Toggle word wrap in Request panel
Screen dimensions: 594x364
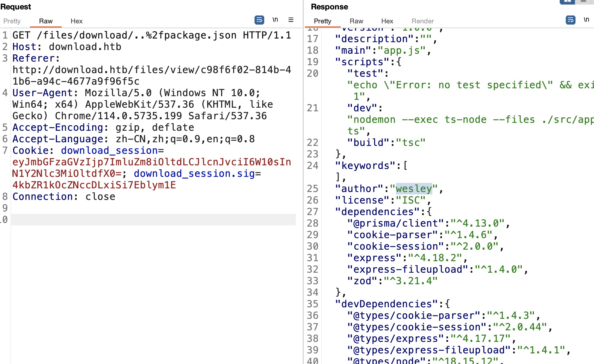pyautogui.click(x=259, y=20)
